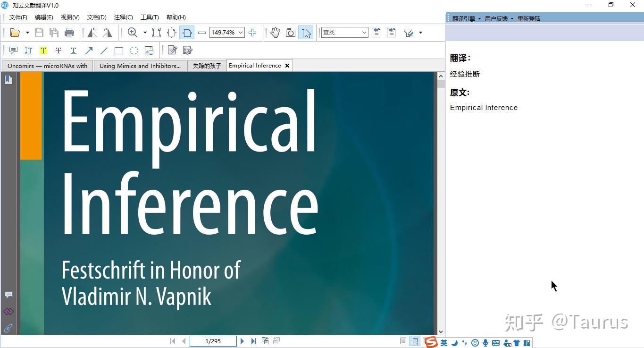This screenshot has width=644, height=348.
Task: Choose Fit Page view
Action: coord(172,33)
